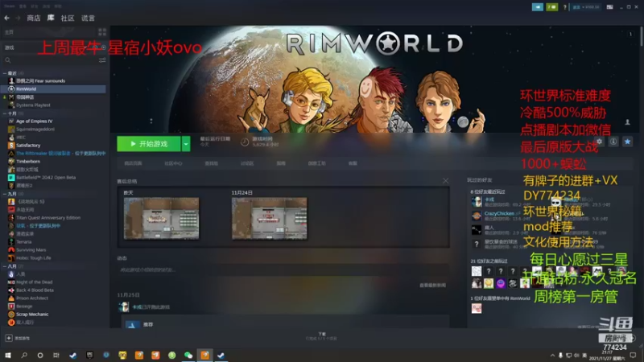Go back with the back arrow
644x362 pixels.
coord(6,18)
